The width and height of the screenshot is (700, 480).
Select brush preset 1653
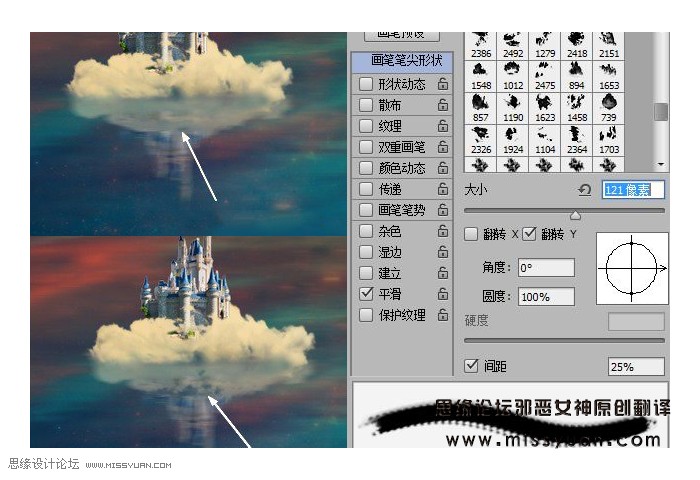pos(609,76)
